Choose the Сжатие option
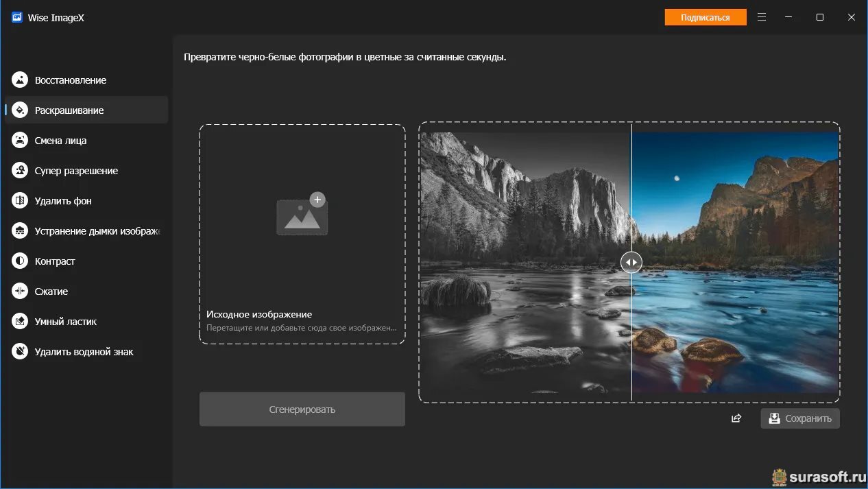 click(x=86, y=291)
